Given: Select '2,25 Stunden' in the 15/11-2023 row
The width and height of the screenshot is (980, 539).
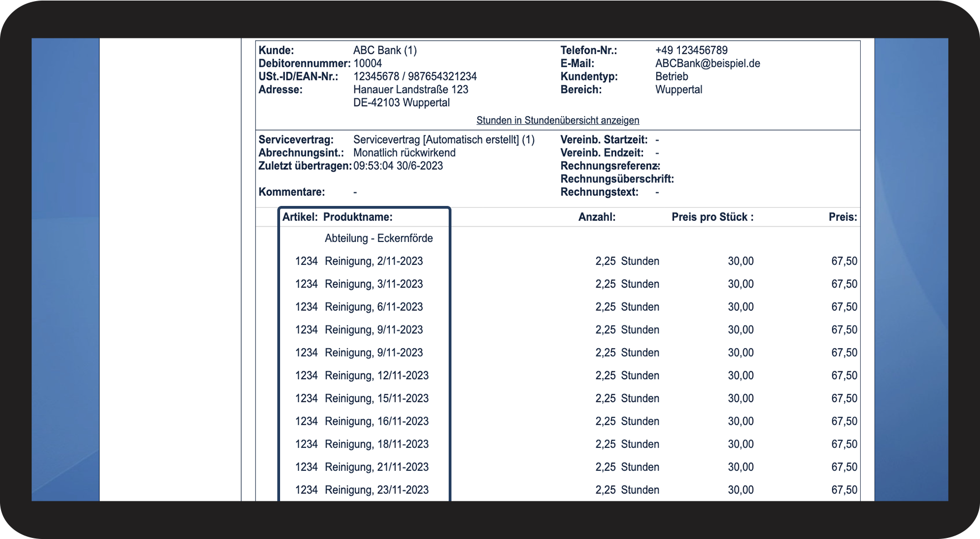Looking at the screenshot, I should 627,399.
